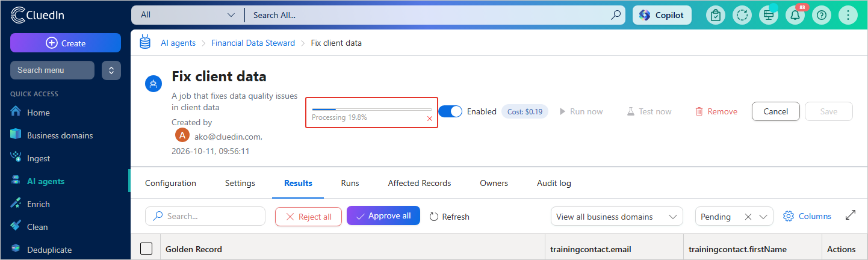The width and height of the screenshot is (868, 260).
Task: Open the Pending status dropdown arrow
Action: [x=764, y=217]
